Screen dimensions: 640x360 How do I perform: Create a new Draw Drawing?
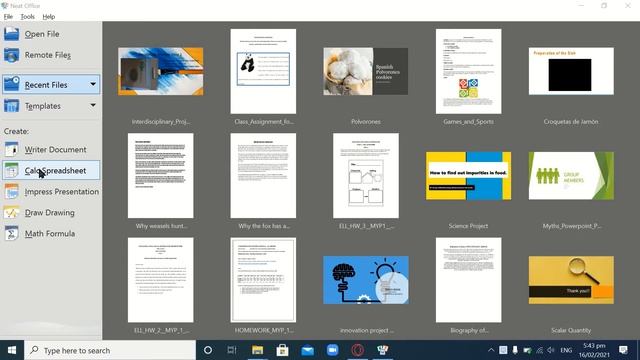(51, 213)
